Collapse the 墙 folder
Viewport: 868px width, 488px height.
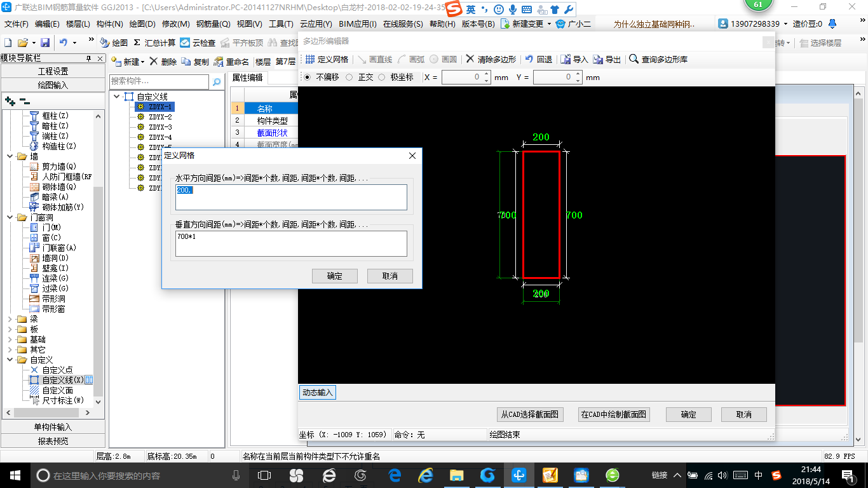pos(10,156)
